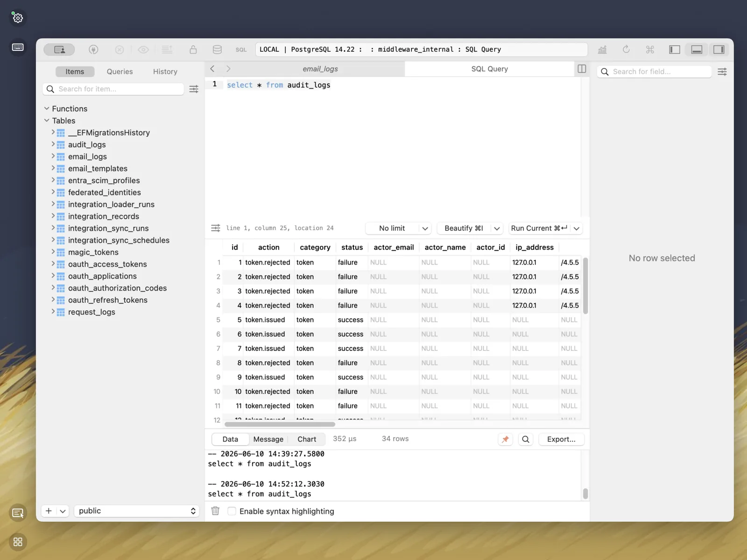747x560 pixels.
Task: Open the database cylinder icon
Action: (x=217, y=49)
